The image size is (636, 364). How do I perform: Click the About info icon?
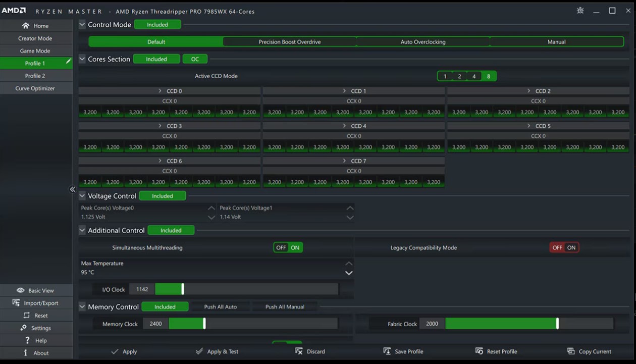click(x=26, y=353)
